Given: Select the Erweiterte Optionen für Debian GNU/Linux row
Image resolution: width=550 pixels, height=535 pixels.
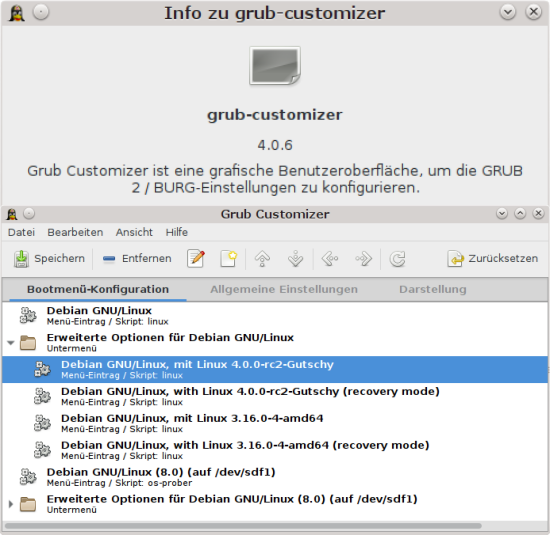Looking at the screenshot, I should pyautogui.click(x=275, y=342).
